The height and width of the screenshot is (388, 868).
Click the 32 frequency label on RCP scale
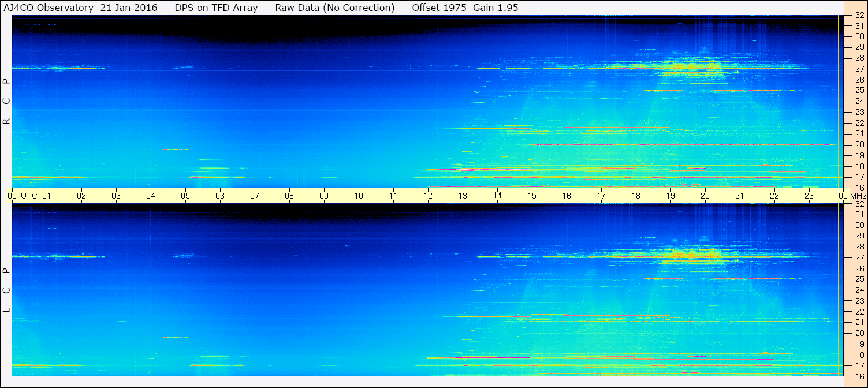point(859,16)
